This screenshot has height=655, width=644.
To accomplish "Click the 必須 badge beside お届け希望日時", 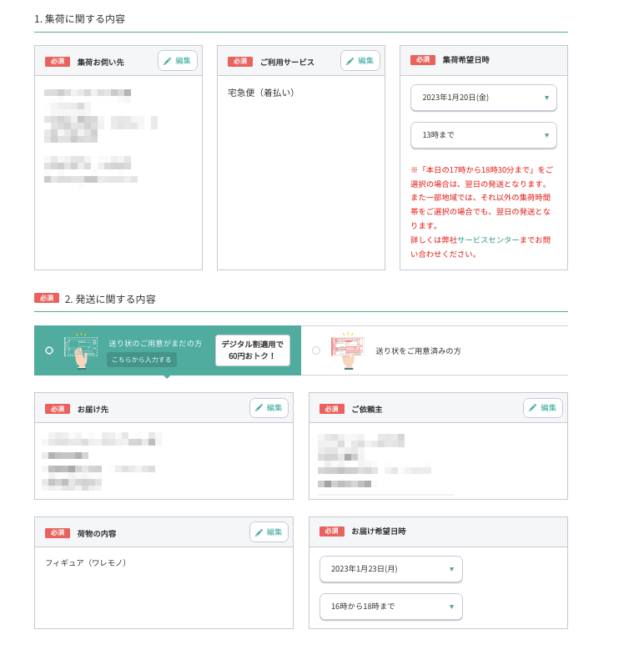I will point(332,531).
